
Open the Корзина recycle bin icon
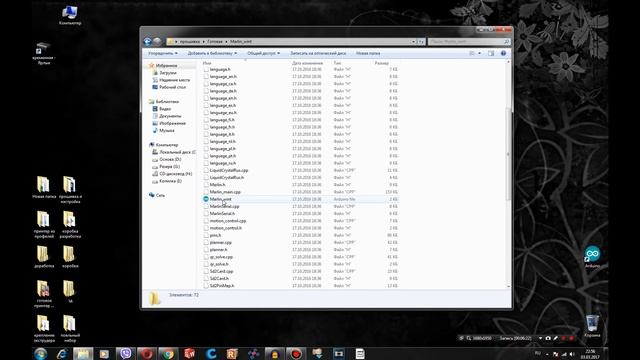click(x=592, y=326)
